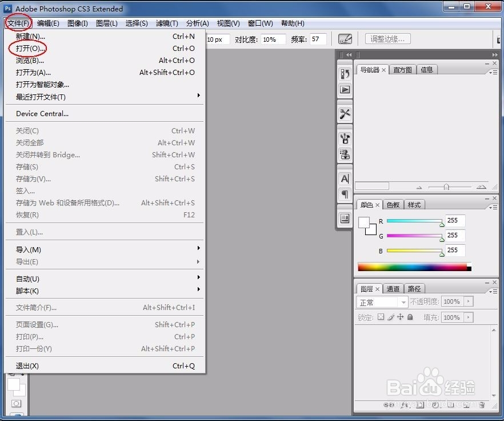
Task: Open the 正常 blend mode dropdown
Action: (382, 302)
